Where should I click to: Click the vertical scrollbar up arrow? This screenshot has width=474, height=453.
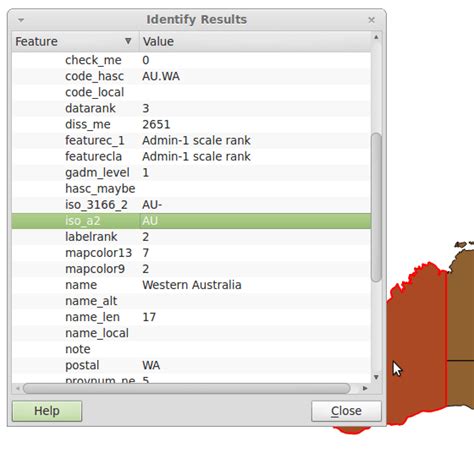click(376, 37)
